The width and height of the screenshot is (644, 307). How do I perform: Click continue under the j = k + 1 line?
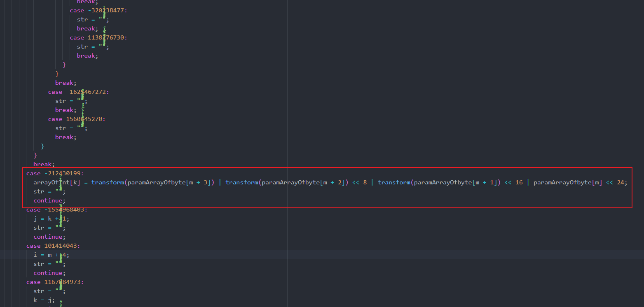49,237
